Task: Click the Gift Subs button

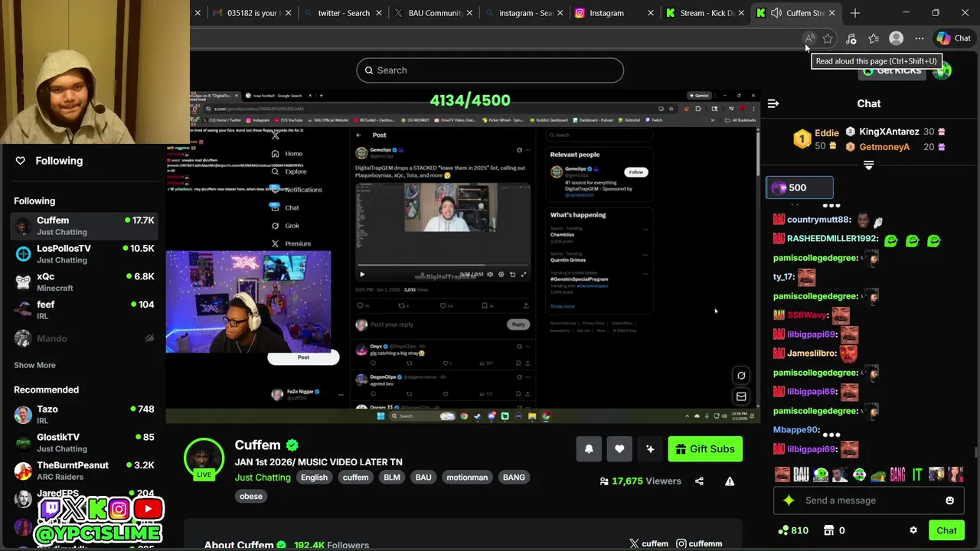Action: click(705, 449)
